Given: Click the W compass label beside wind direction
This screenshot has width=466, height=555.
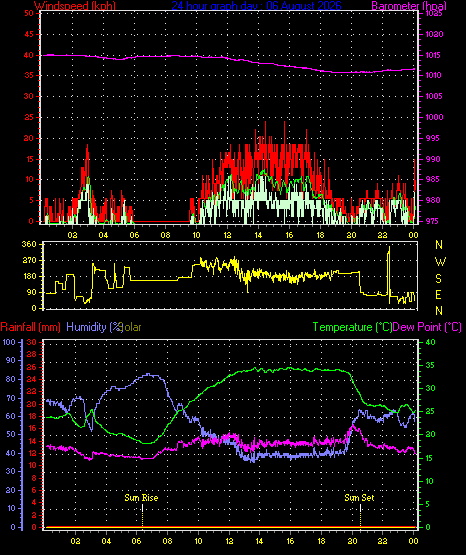Looking at the screenshot, I should [440, 262].
